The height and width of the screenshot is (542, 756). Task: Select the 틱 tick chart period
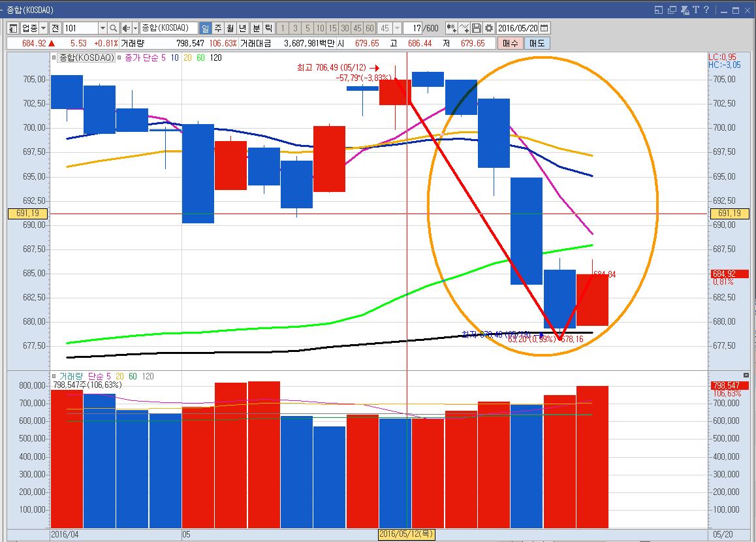pos(269,28)
